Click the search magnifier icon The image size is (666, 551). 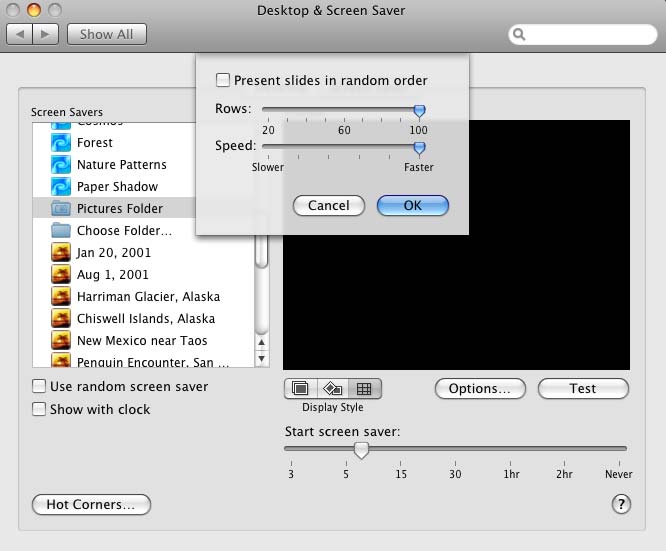tap(519, 34)
